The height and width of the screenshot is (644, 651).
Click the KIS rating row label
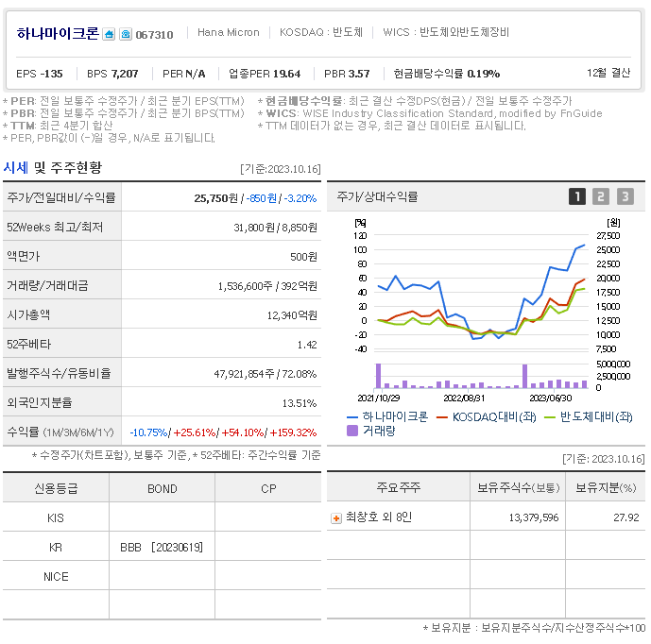pyautogui.click(x=55, y=518)
